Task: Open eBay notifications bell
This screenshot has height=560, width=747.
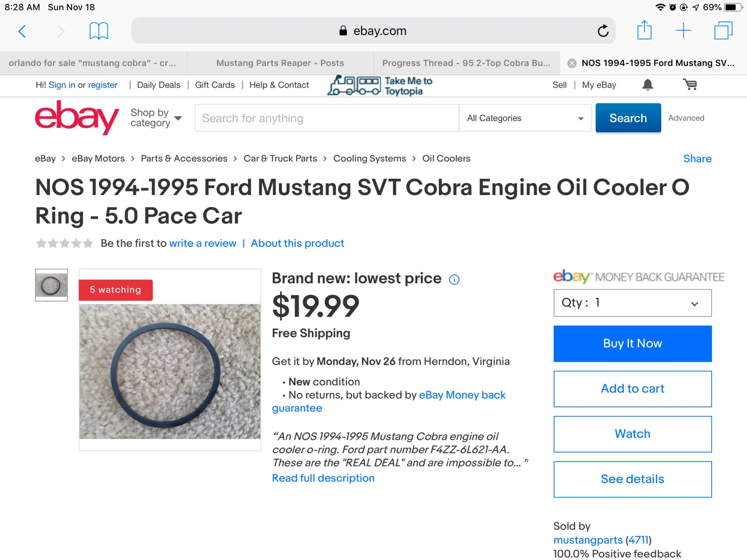Action: tap(648, 84)
